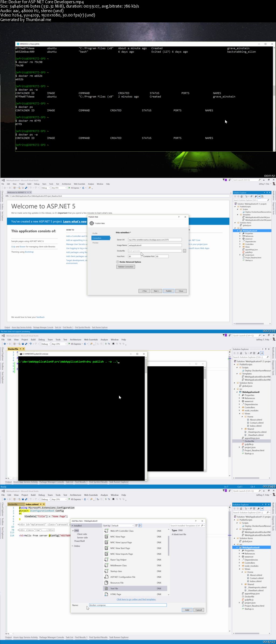This screenshot has height=644, width=276.
Task: Click the question mark help icon in Add New Item dialog
Action: 196,521
